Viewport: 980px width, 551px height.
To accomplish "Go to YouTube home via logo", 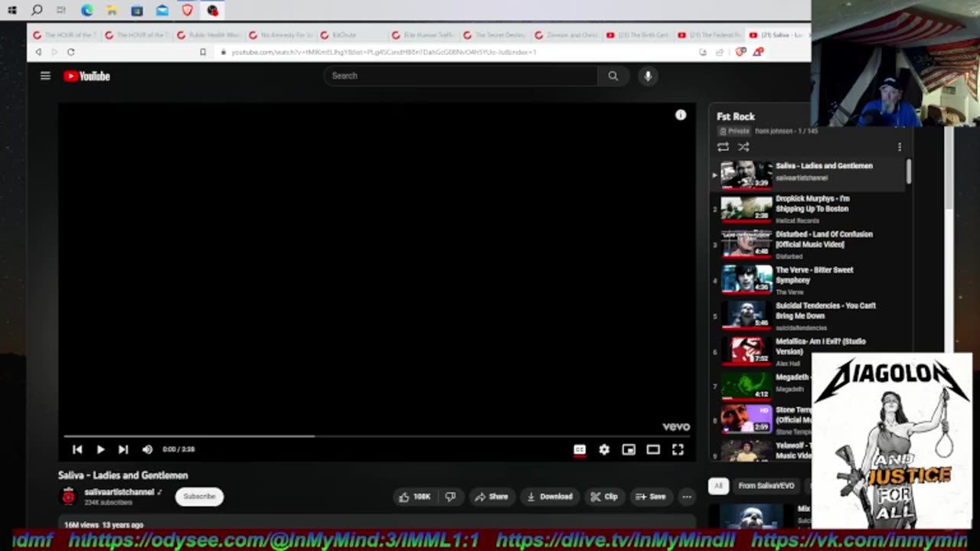I will tap(87, 76).
